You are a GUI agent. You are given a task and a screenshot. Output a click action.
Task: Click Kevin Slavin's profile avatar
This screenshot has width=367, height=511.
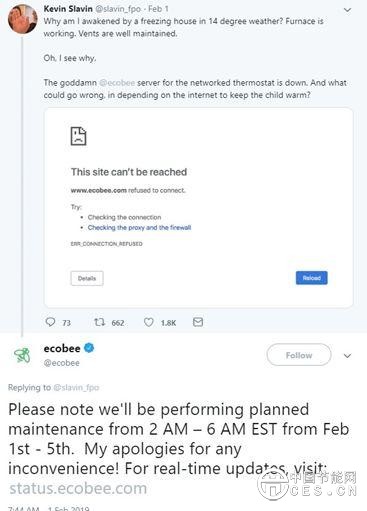coord(23,19)
